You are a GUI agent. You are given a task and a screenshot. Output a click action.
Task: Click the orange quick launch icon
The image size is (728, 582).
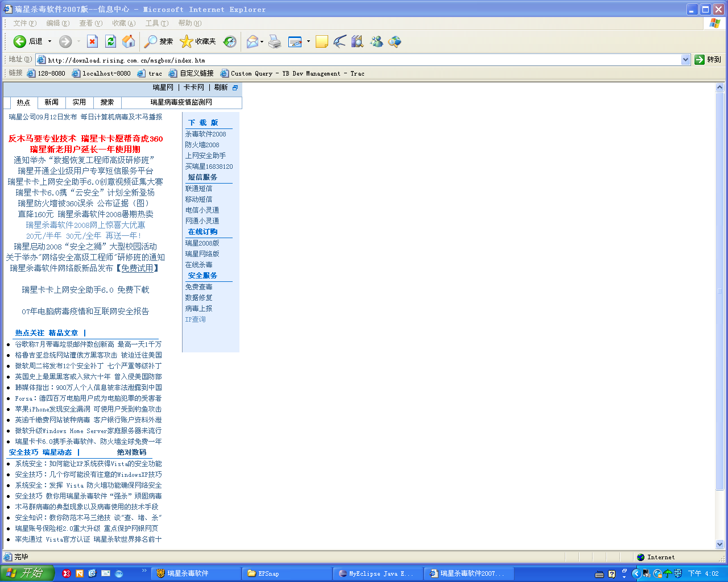80,573
